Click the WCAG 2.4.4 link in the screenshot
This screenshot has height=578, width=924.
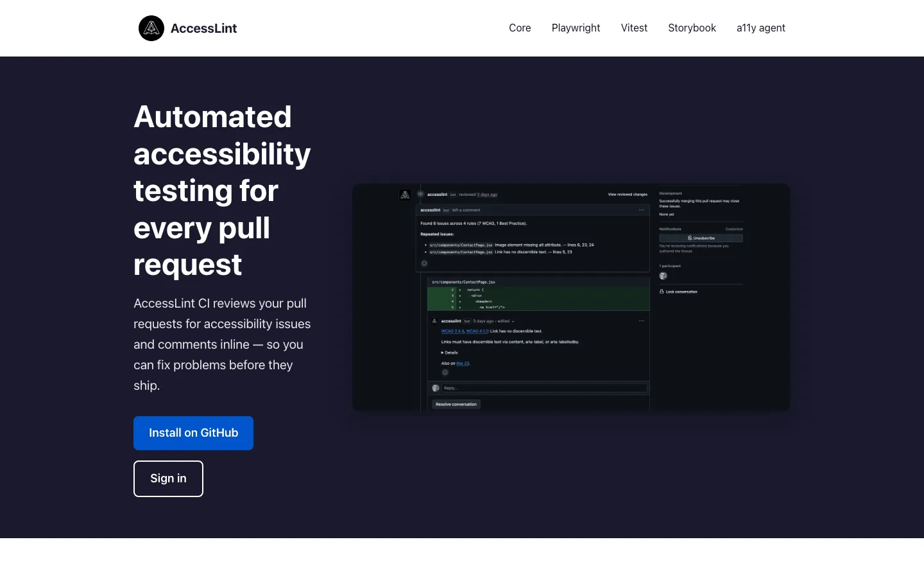[452, 331]
